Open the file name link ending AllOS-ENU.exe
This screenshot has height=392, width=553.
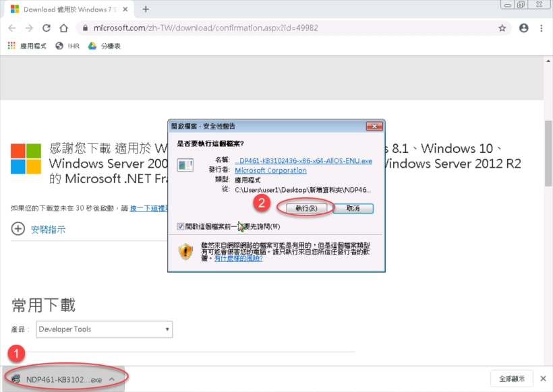point(303,161)
